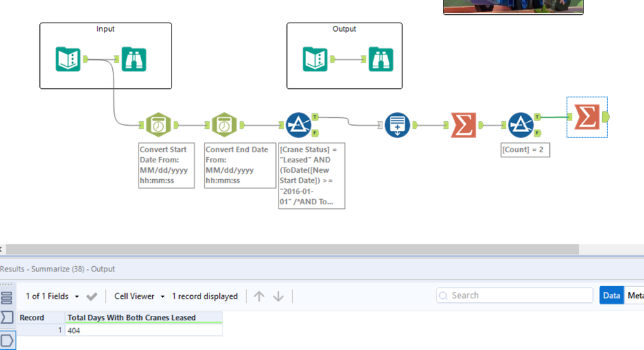The height and width of the screenshot is (350, 644).
Task: Select the Convert Start Date DateTime tool
Action: (159, 125)
